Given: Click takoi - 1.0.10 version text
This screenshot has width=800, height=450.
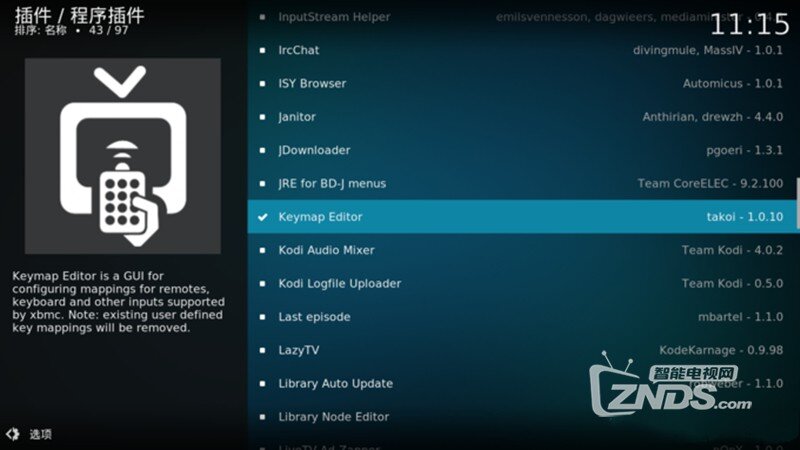Looking at the screenshot, I should [x=744, y=217].
